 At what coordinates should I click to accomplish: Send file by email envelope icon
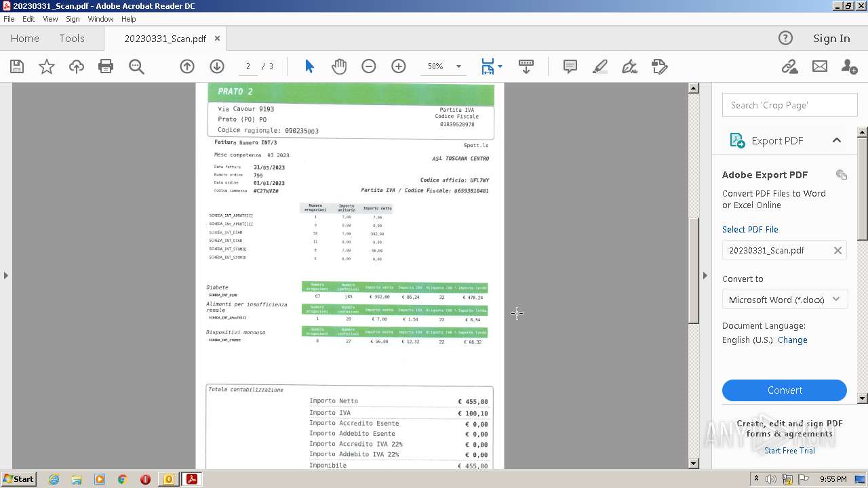coord(820,66)
